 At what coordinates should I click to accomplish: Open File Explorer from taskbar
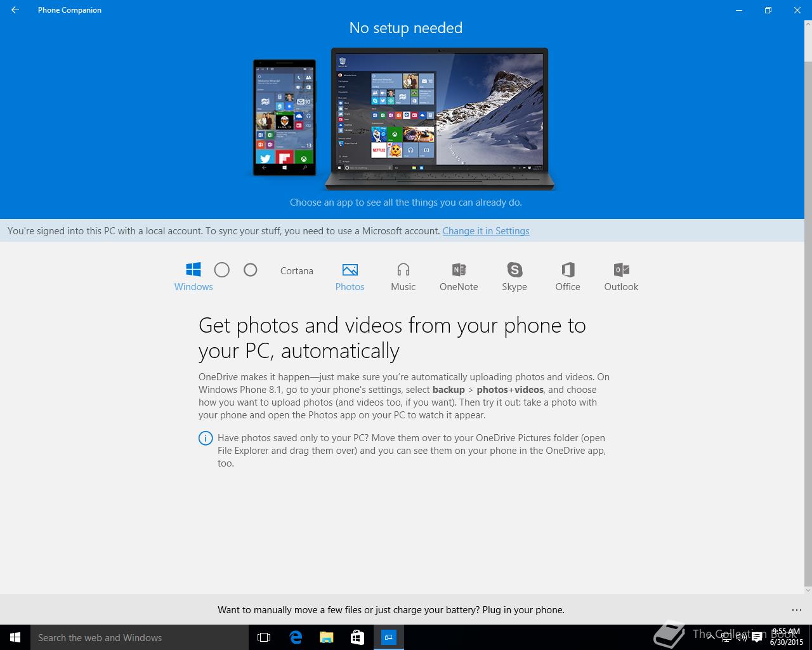(x=326, y=637)
